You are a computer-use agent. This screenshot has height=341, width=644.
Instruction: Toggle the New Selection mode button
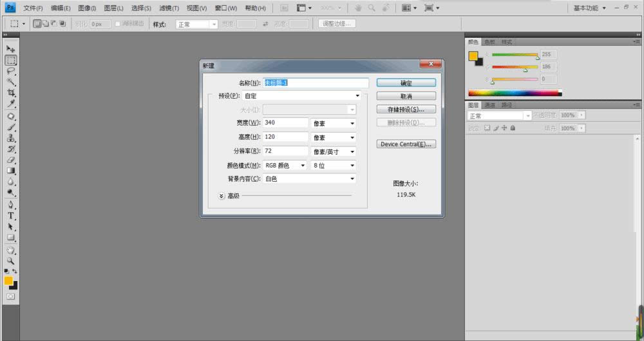pos(37,24)
